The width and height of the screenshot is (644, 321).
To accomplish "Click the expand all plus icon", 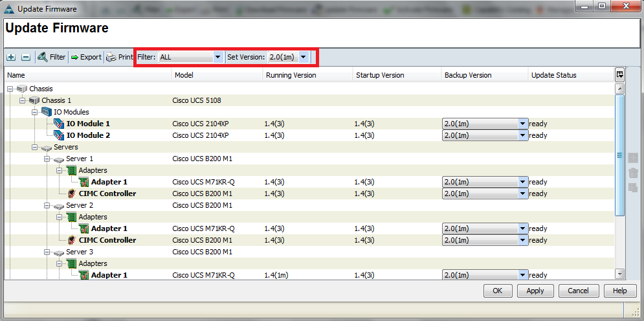I will pos(12,57).
